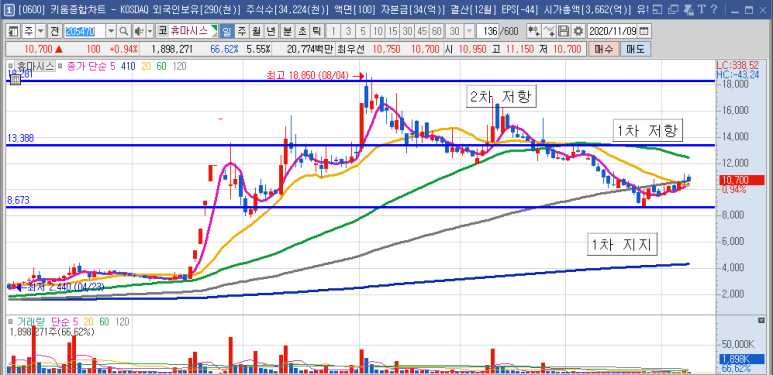Click the red 10,700 price tag on axis
This screenshot has height=375, width=773.
[x=741, y=180]
